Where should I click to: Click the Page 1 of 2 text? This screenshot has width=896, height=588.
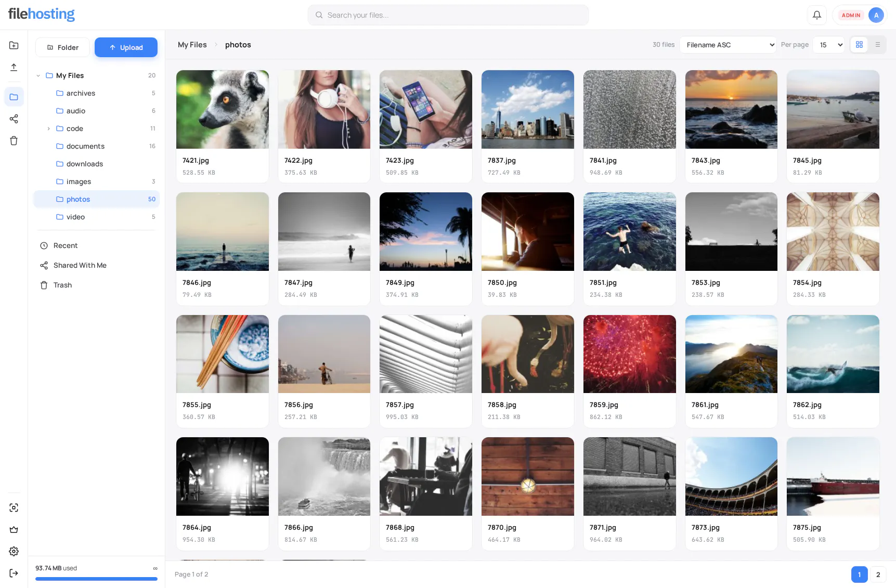[x=191, y=574]
